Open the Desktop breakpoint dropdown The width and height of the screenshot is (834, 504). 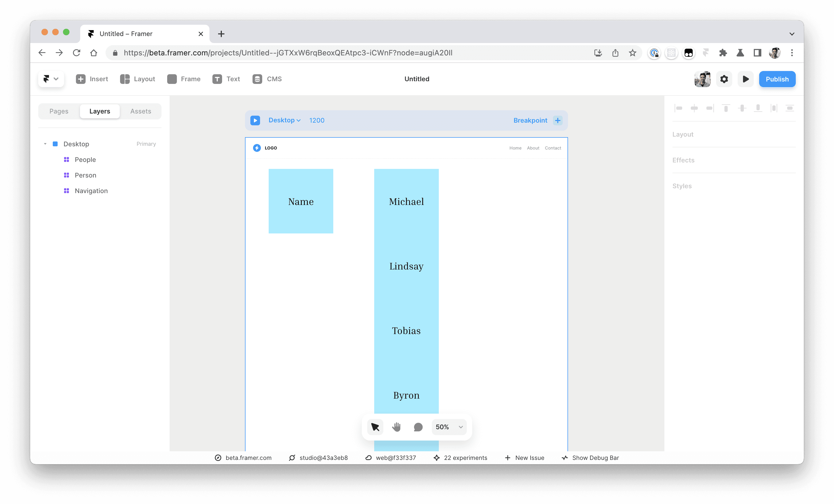pos(284,120)
